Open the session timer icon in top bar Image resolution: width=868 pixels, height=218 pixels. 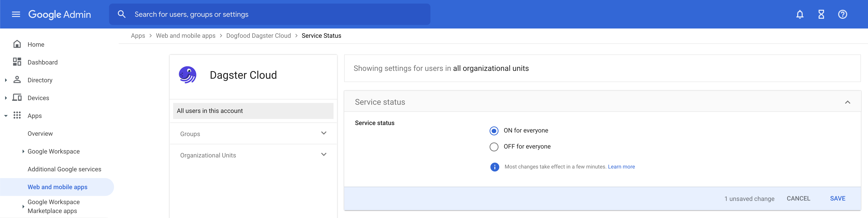pyautogui.click(x=821, y=14)
